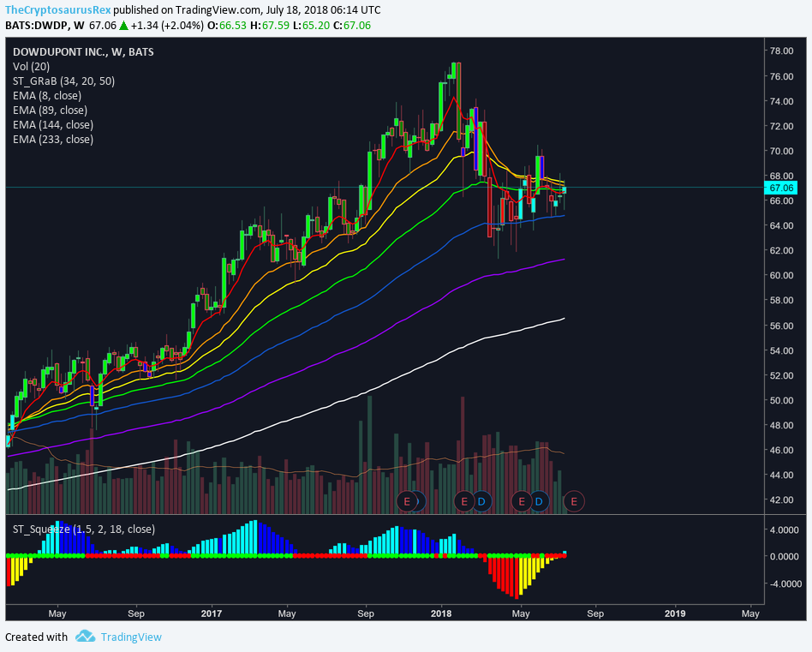Click the earnings E marker just after 2018

[464, 501]
